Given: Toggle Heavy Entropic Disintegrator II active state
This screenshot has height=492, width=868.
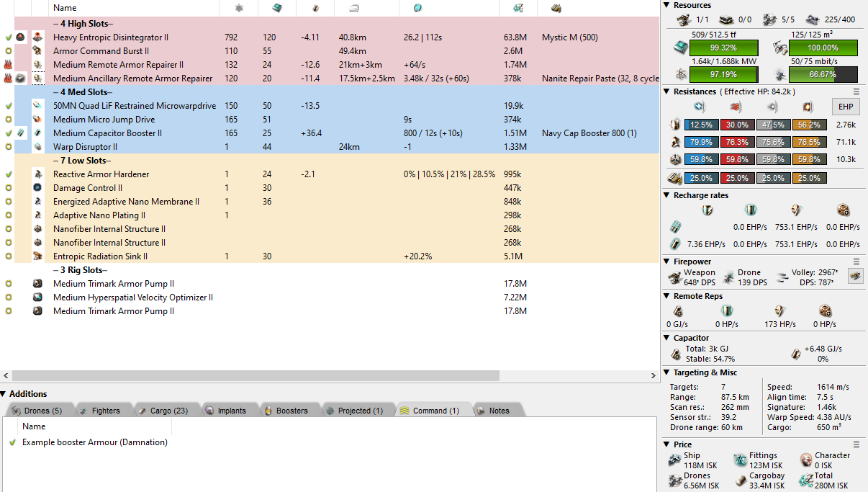Looking at the screenshot, I should pos(8,37).
